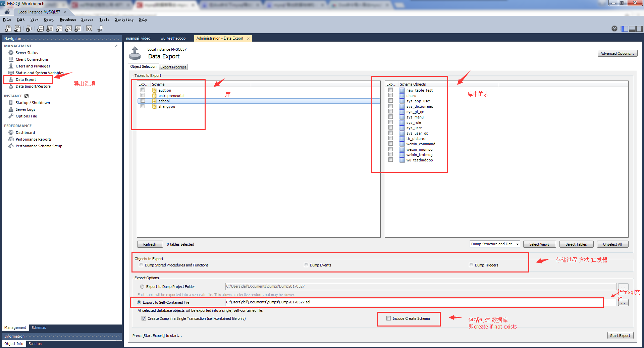Check the zhangyou schema export box
644x348 pixels.
[x=143, y=106]
